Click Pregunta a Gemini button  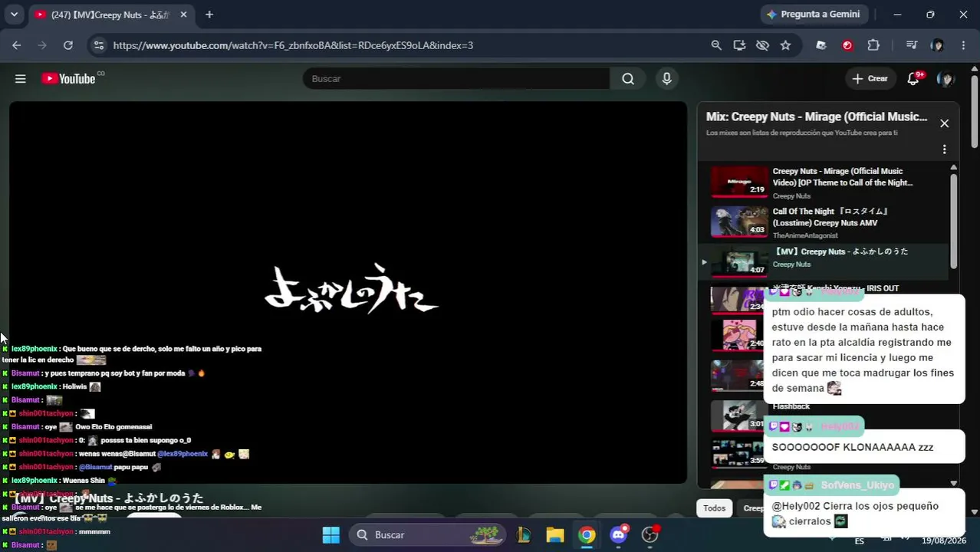pos(814,14)
